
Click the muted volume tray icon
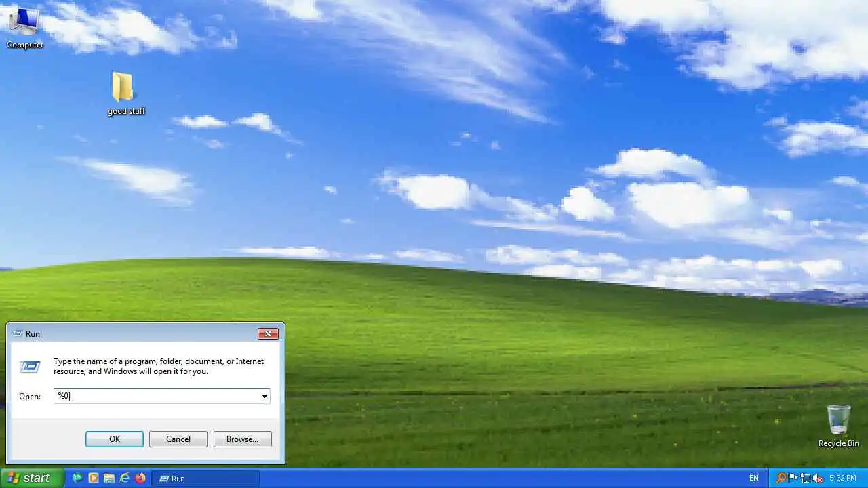pyautogui.click(x=818, y=478)
